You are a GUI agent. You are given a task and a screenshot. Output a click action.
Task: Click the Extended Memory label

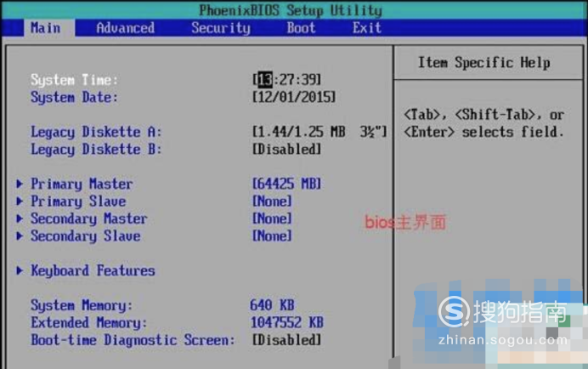point(89,323)
